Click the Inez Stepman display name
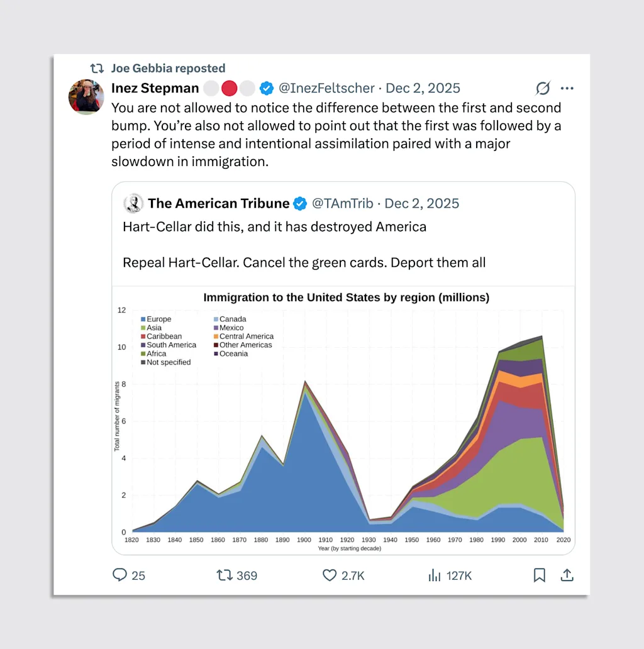Image resolution: width=644 pixels, height=649 pixels. (x=155, y=88)
